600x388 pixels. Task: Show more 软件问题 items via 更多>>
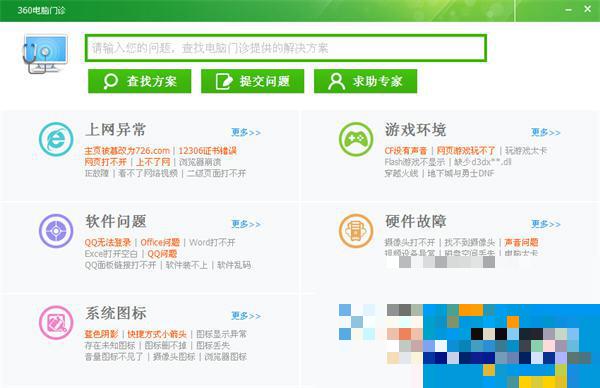(x=246, y=224)
